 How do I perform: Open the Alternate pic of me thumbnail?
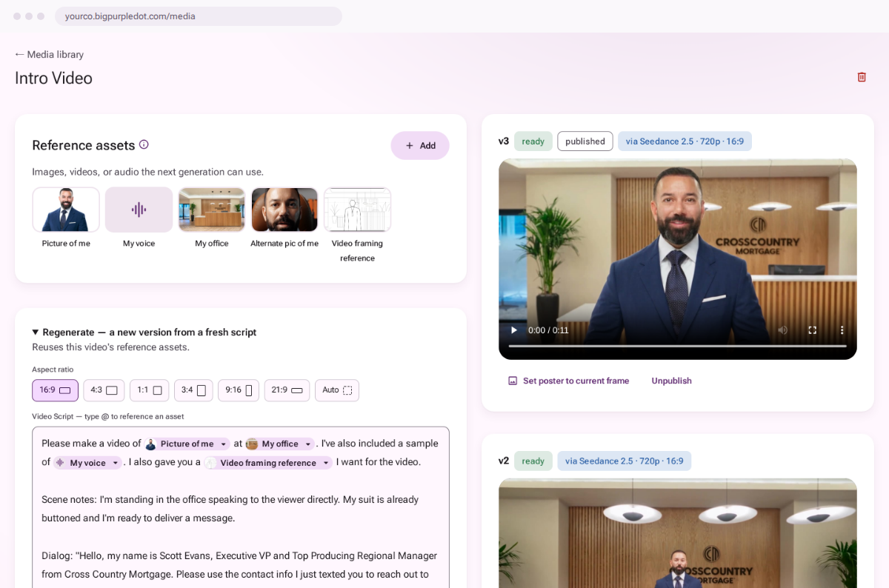[284, 210]
